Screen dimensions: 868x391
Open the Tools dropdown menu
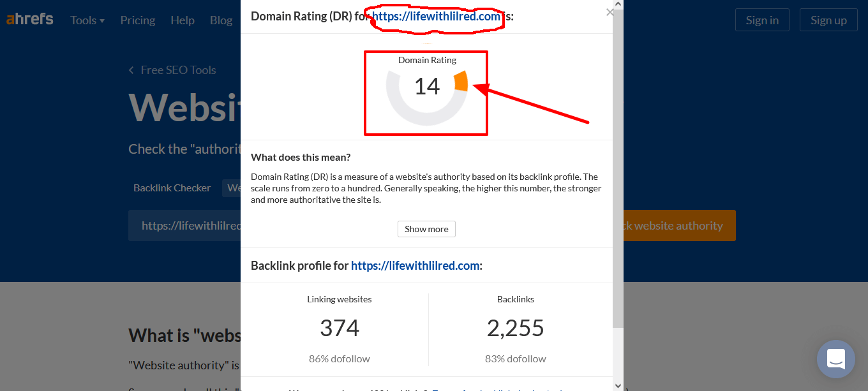(87, 20)
